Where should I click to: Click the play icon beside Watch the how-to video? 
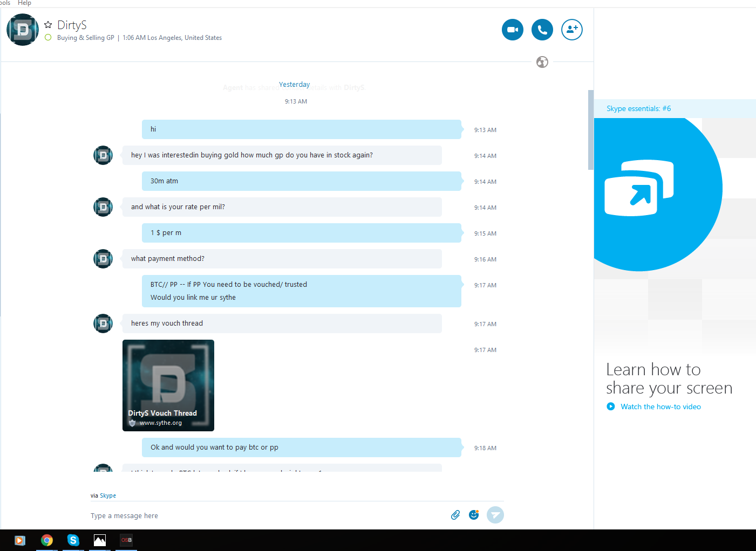click(x=611, y=407)
